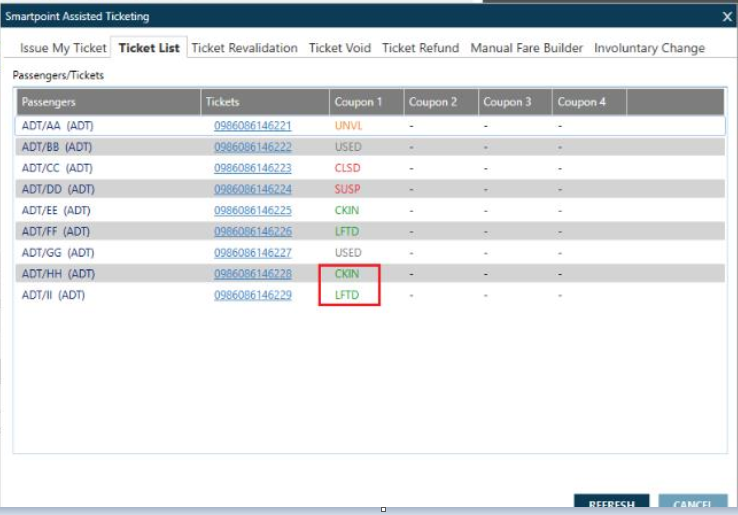Go to the Ticket Void tab
This screenshot has height=515, width=738.
coord(339,48)
